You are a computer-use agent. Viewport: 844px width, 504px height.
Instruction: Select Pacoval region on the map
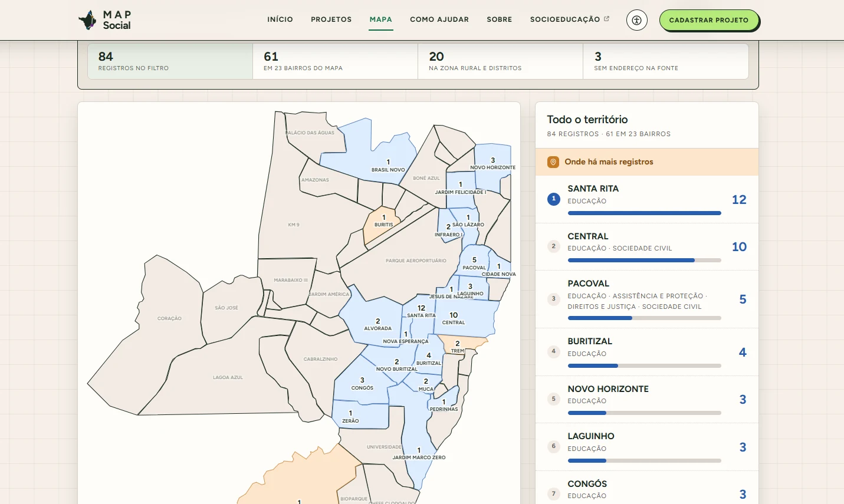(x=474, y=259)
